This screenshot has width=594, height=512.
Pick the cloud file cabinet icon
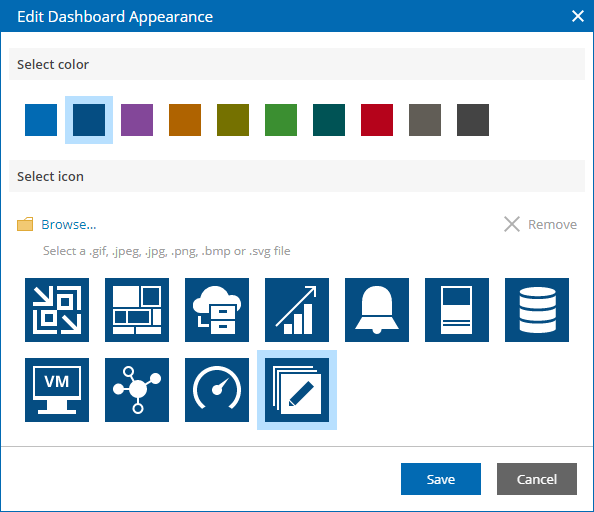(217, 310)
